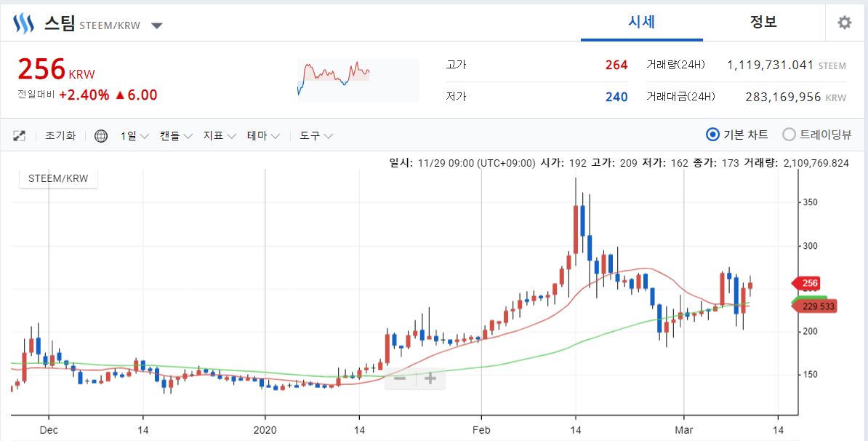Click the 300 price axis label
The height and width of the screenshot is (441, 868).
811,246
